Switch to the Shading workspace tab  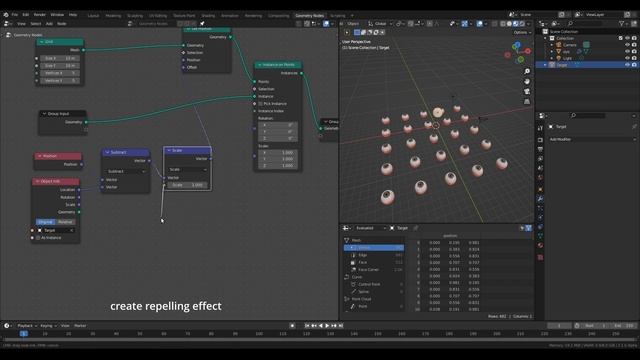(x=208, y=16)
